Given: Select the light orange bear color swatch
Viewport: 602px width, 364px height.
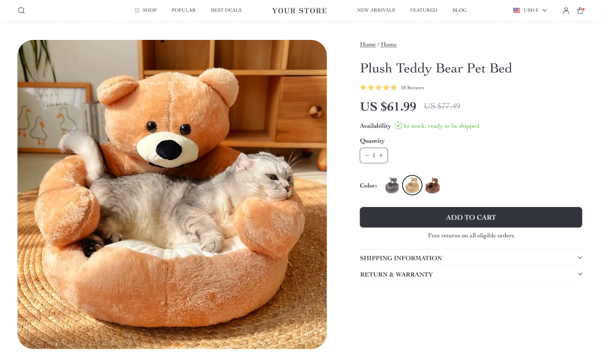Looking at the screenshot, I should 412,185.
